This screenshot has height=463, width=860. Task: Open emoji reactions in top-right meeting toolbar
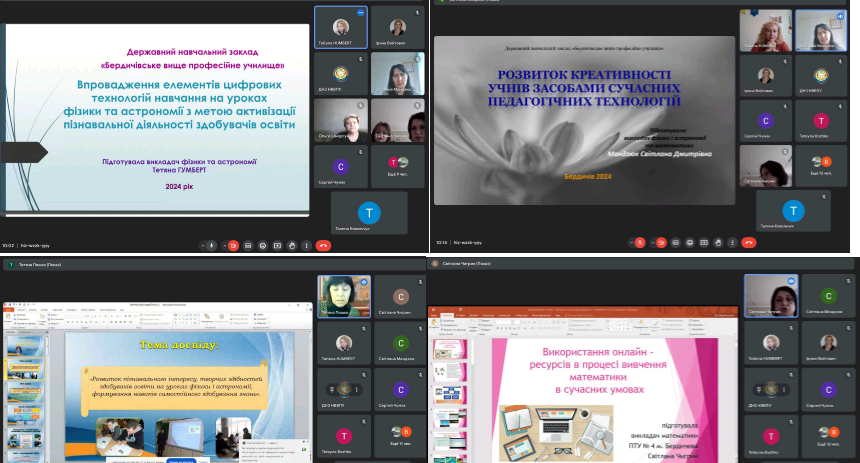[690, 243]
